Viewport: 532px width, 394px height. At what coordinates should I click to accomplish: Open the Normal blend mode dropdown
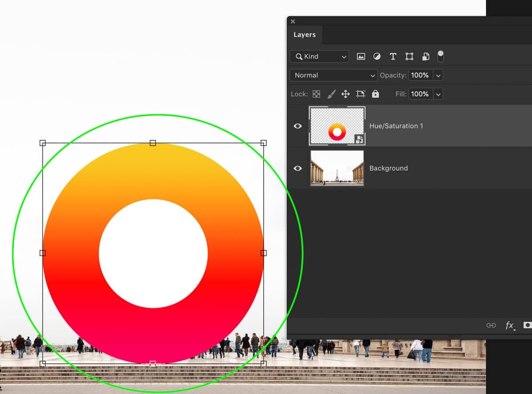(333, 75)
